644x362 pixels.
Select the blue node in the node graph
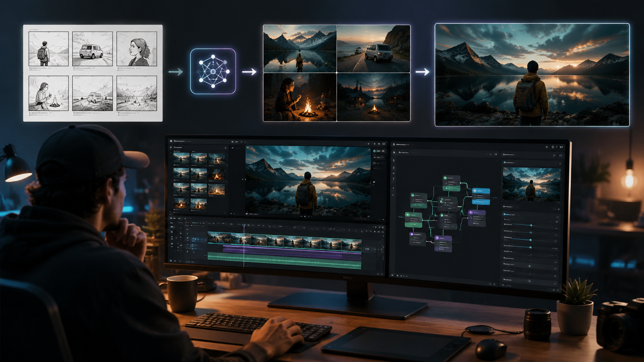[x=481, y=196]
